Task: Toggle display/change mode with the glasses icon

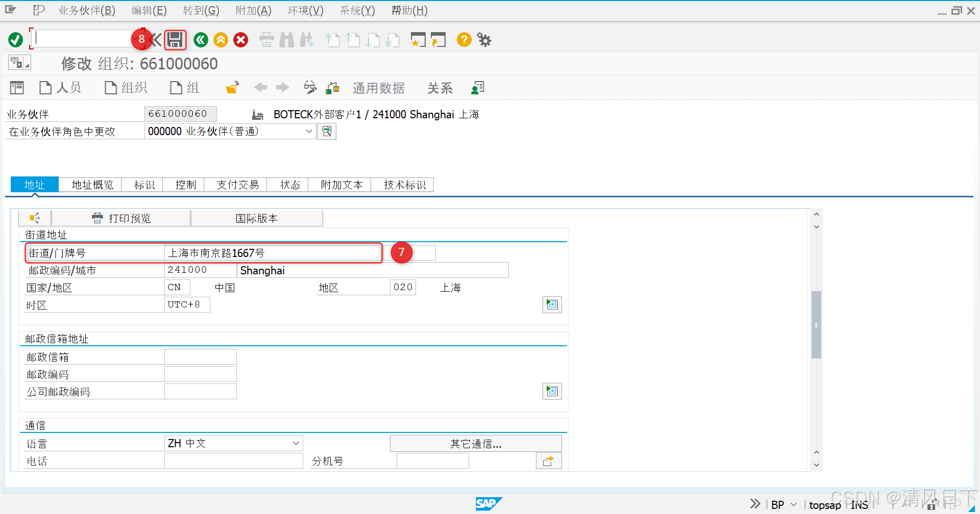Action: 309,87
